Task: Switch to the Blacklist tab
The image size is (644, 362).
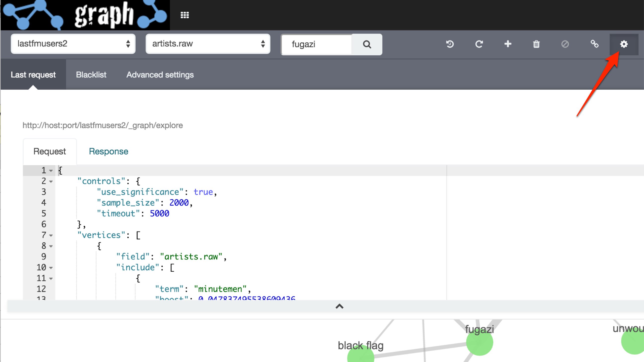Action: pyautogui.click(x=91, y=74)
